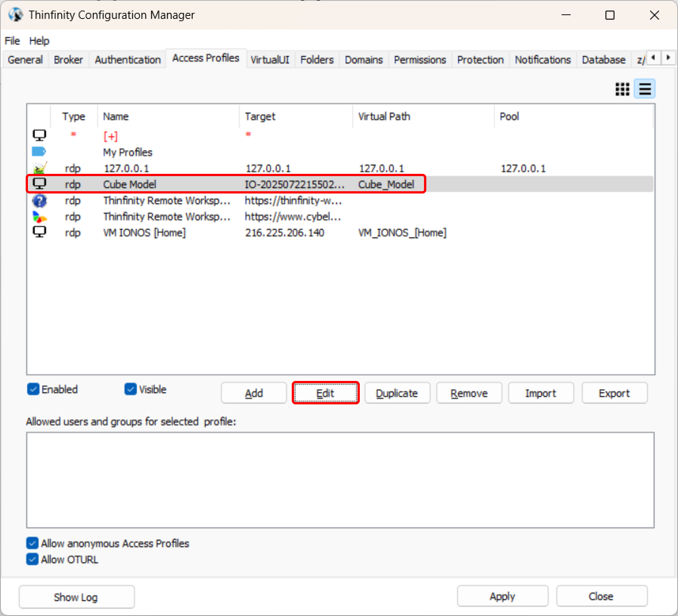The image size is (678, 616).
Task: Open Show Log
Action: point(76,597)
